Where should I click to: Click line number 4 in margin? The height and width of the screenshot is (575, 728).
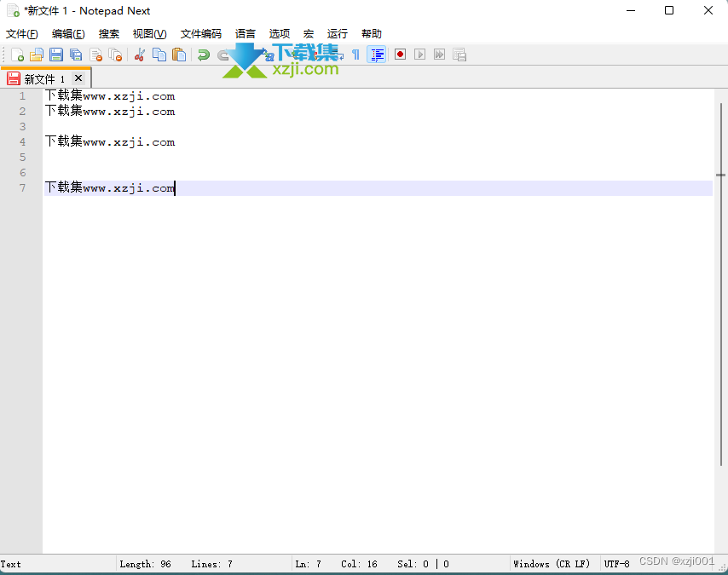pyautogui.click(x=22, y=141)
